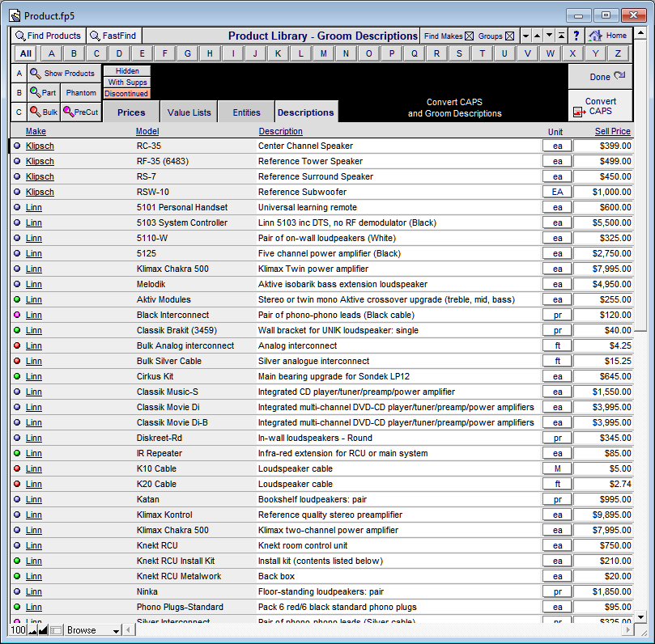The width and height of the screenshot is (655, 644).
Task: Open Browse mode dropdown
Action: tap(94, 630)
